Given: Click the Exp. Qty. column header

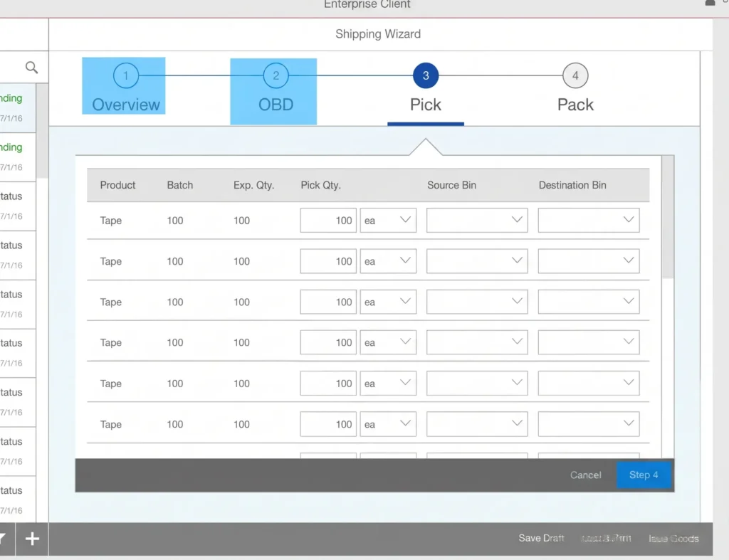Looking at the screenshot, I should [x=254, y=185].
